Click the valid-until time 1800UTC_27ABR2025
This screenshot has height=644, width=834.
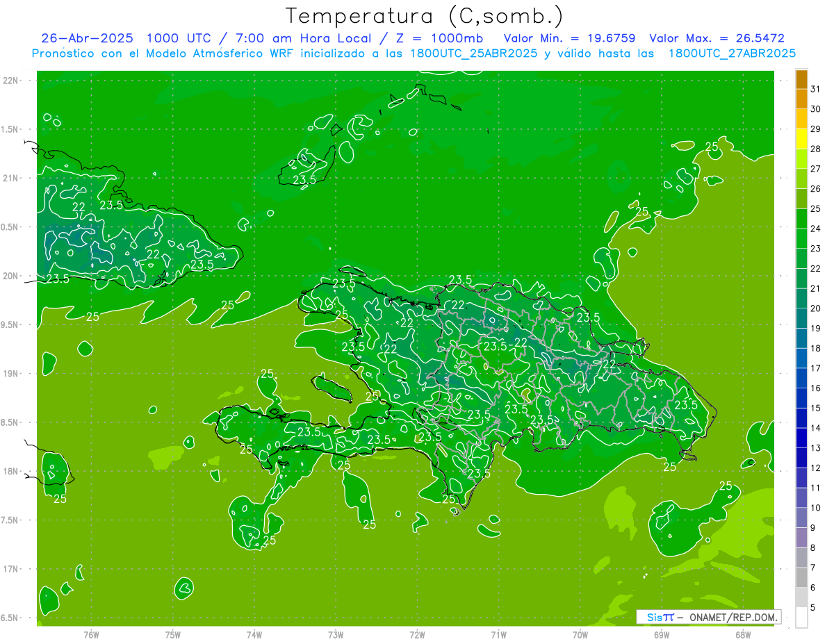point(732,53)
